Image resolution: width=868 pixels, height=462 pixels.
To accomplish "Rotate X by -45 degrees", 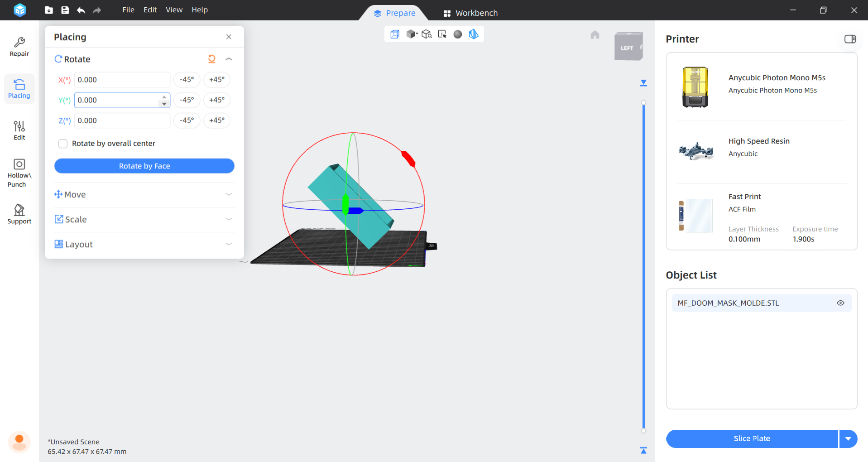I will click(x=187, y=80).
